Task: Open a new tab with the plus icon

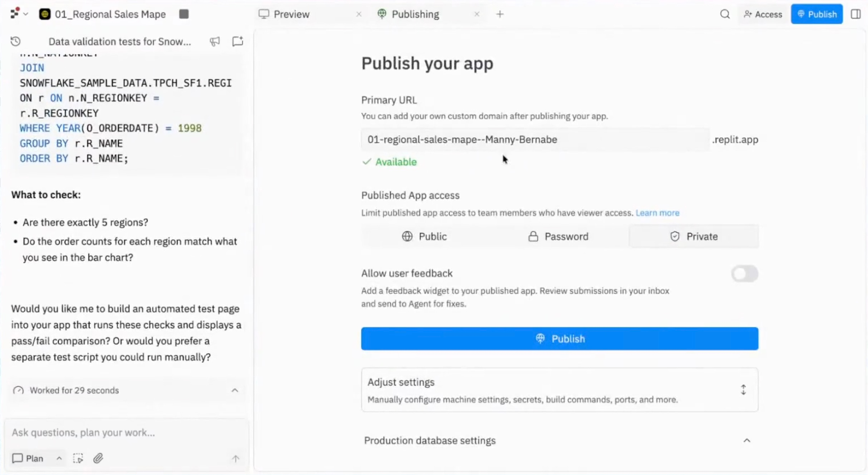Action: point(500,14)
